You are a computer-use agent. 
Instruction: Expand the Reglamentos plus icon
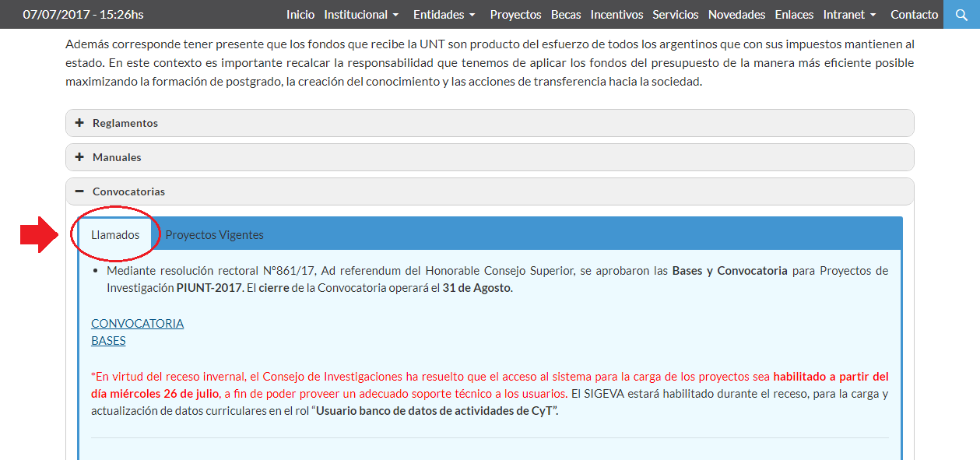[x=79, y=123]
